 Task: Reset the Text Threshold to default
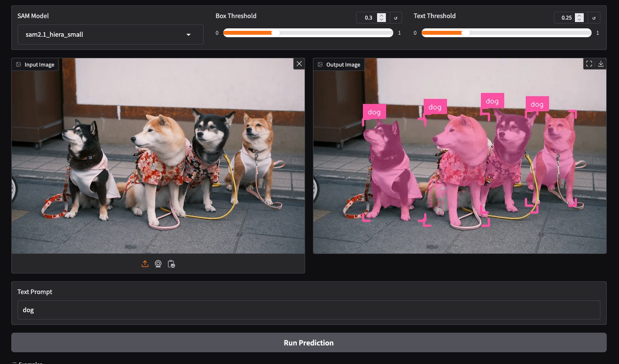pos(594,18)
